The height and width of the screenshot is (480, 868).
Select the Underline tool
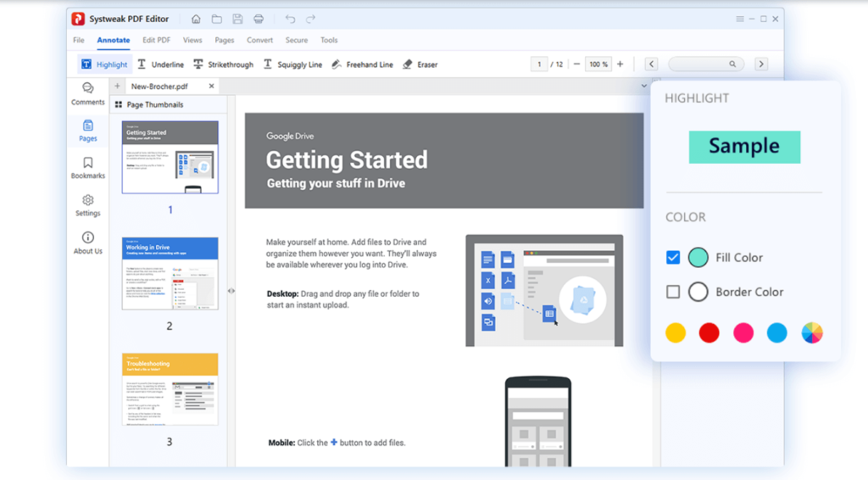pyautogui.click(x=160, y=64)
